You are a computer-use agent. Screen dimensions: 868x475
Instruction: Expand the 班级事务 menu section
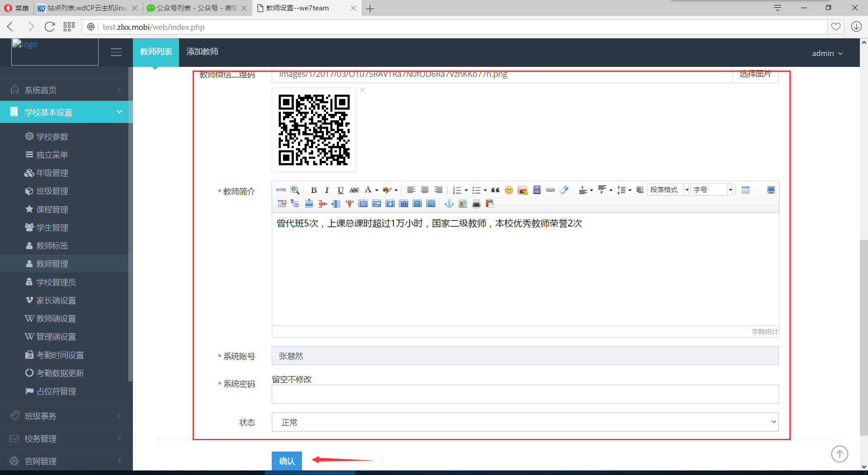click(x=66, y=416)
